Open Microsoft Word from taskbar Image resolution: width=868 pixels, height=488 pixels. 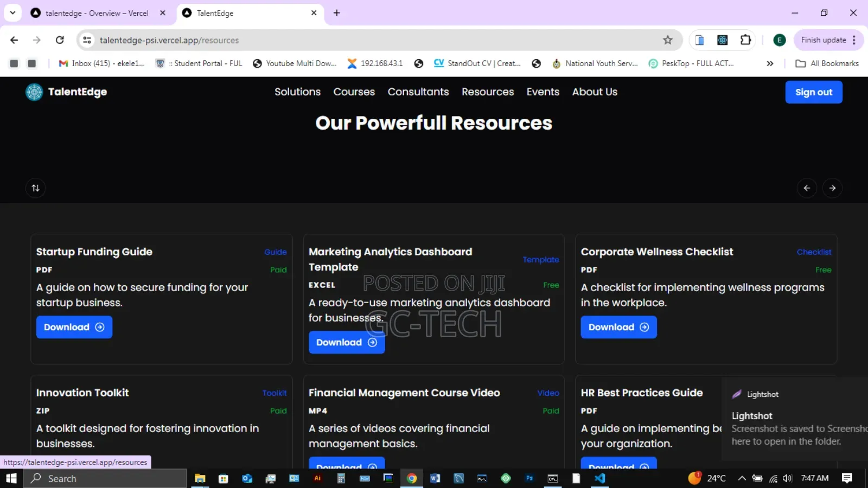point(435,478)
